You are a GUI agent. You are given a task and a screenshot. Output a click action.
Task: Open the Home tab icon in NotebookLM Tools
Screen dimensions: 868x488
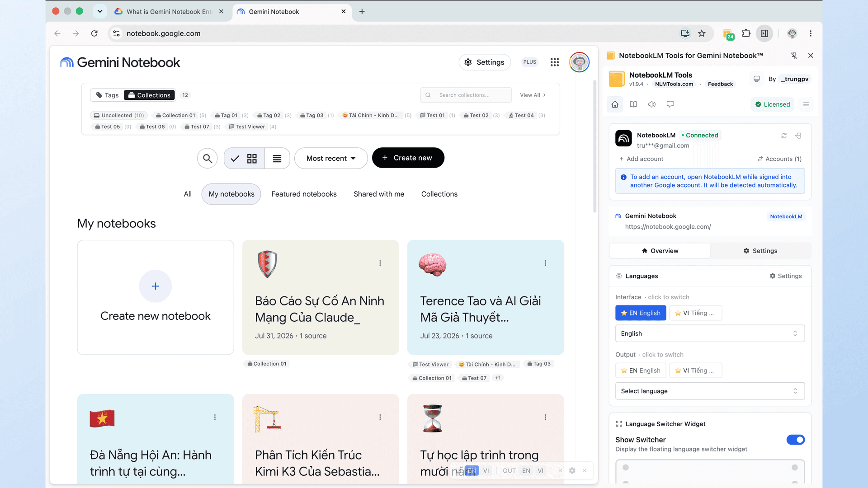[x=615, y=104]
